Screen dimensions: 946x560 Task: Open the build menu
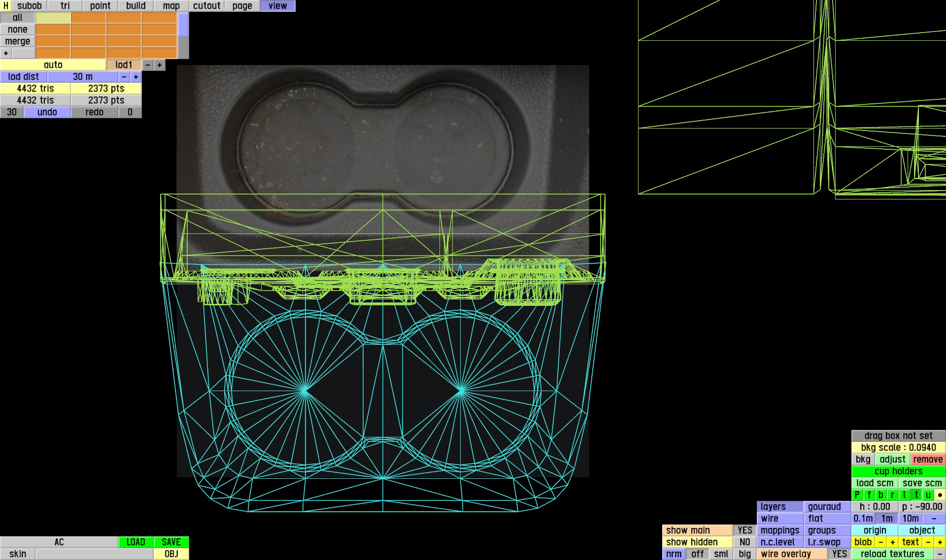point(135,5)
